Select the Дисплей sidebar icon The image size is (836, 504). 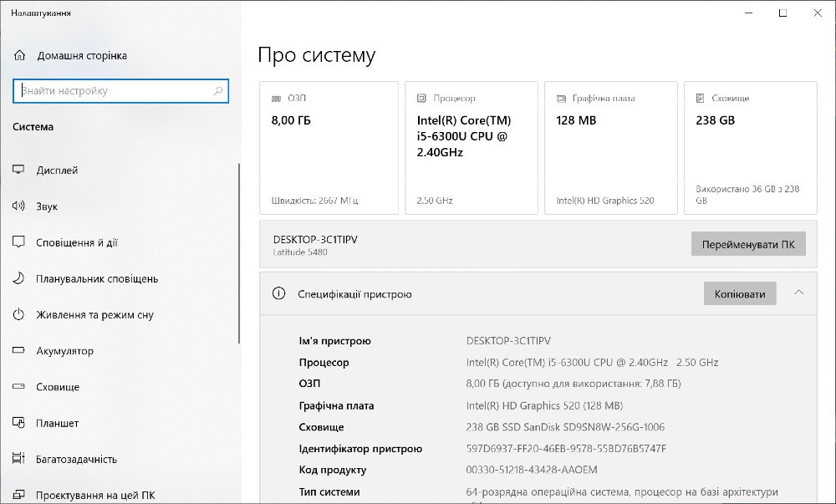(18, 170)
